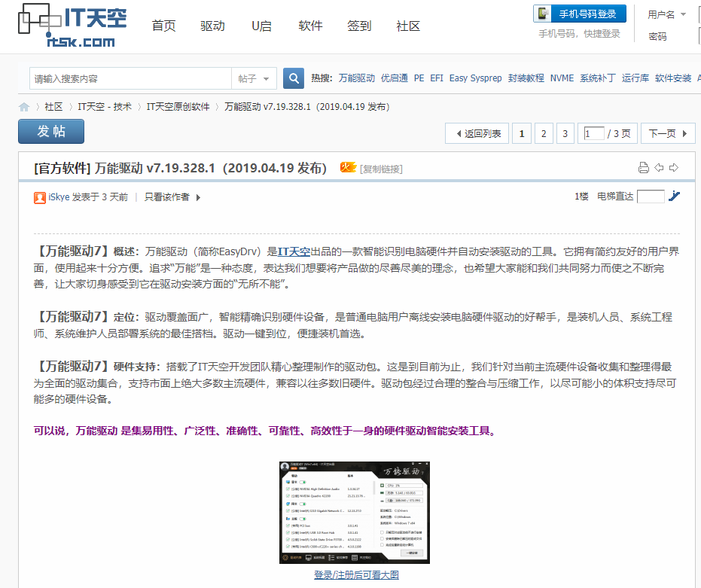Screen dimensions: 701x588
Task: Click breadcrumb IT天空 - 技术
Action: click(x=105, y=107)
